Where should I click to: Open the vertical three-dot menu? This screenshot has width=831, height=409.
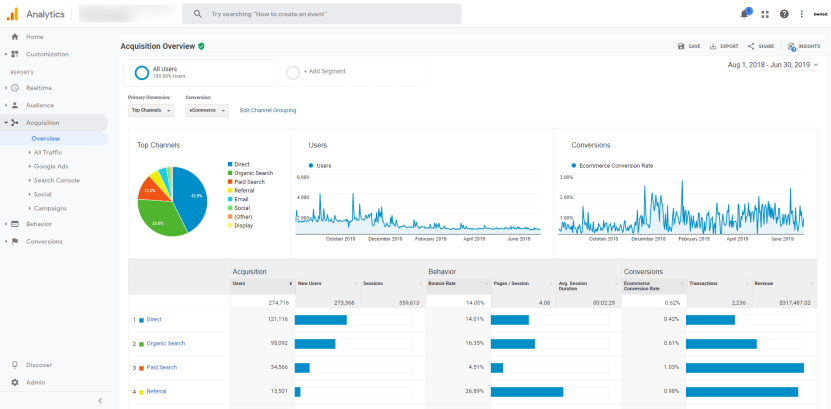coord(801,14)
